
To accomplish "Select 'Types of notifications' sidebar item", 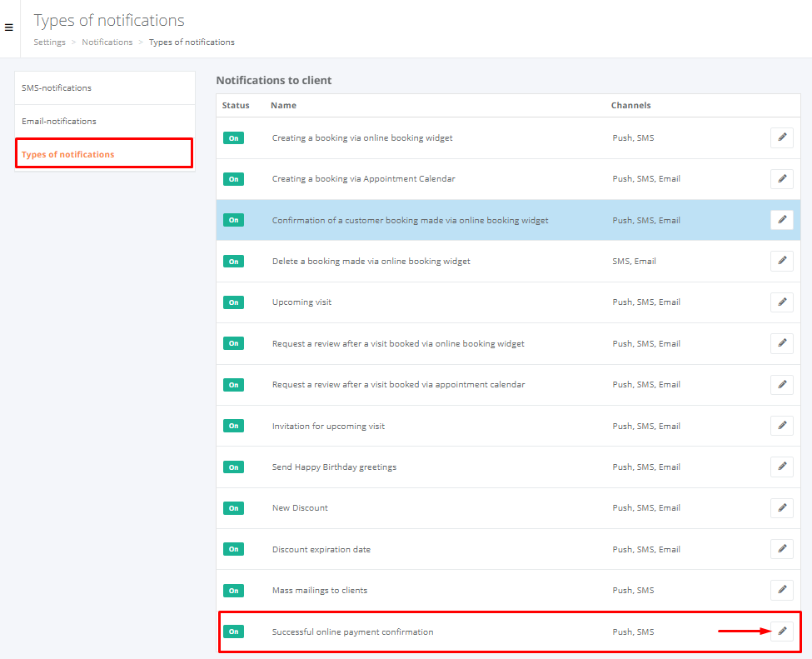I will (68, 154).
